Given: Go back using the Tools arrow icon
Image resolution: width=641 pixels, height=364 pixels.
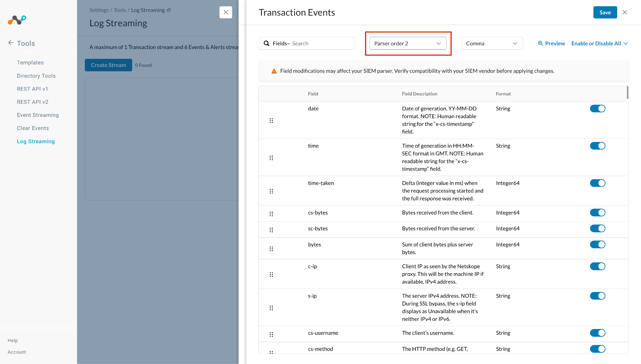Looking at the screenshot, I should 11,43.
